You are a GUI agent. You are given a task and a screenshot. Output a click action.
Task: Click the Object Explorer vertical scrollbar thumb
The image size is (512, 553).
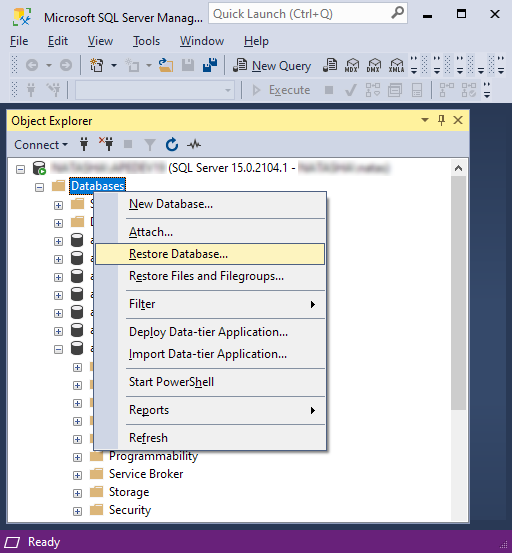click(458, 293)
